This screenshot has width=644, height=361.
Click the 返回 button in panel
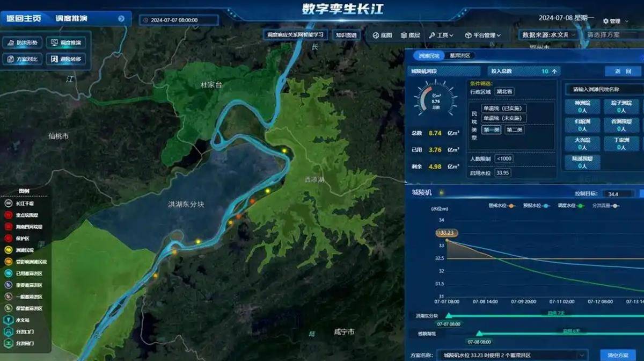coord(622,71)
